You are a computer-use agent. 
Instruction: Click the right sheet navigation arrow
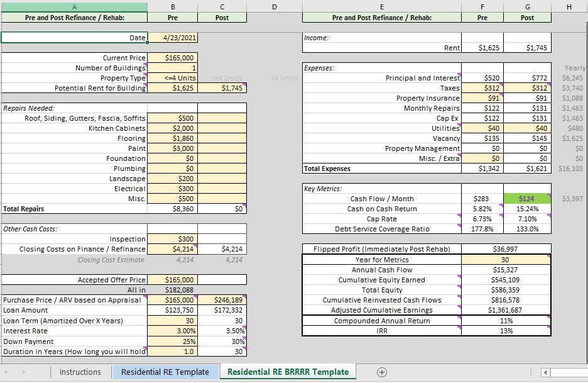(23, 372)
